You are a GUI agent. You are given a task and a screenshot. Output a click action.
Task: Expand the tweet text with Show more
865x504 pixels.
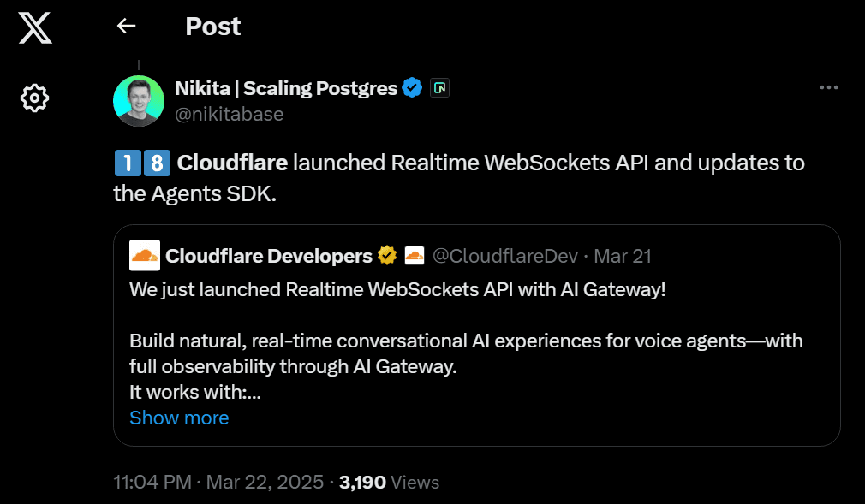pyautogui.click(x=179, y=418)
